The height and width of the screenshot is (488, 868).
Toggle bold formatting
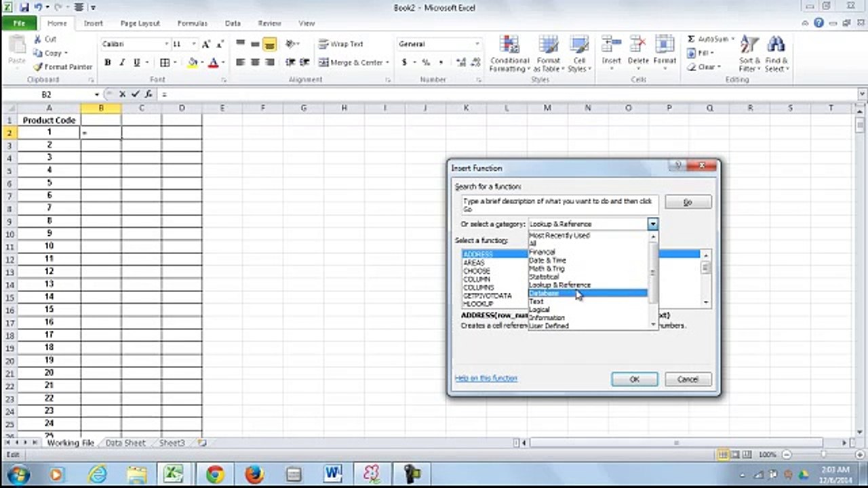click(x=107, y=62)
